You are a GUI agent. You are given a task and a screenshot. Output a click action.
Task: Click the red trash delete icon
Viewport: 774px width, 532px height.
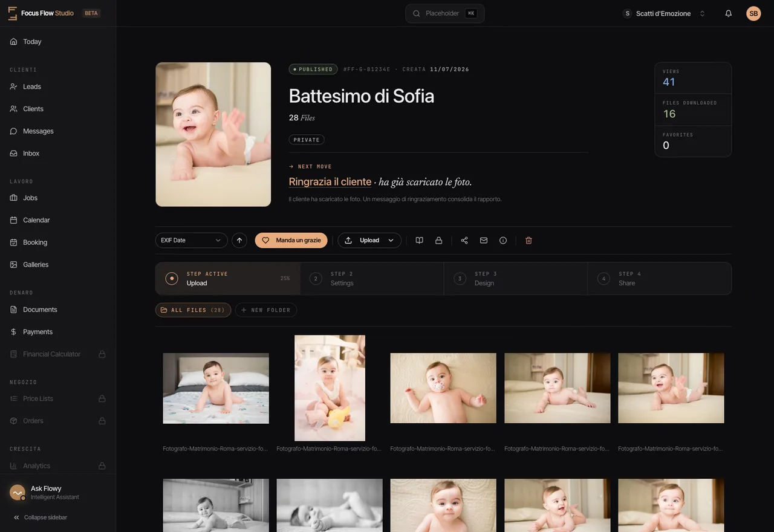pyautogui.click(x=528, y=240)
